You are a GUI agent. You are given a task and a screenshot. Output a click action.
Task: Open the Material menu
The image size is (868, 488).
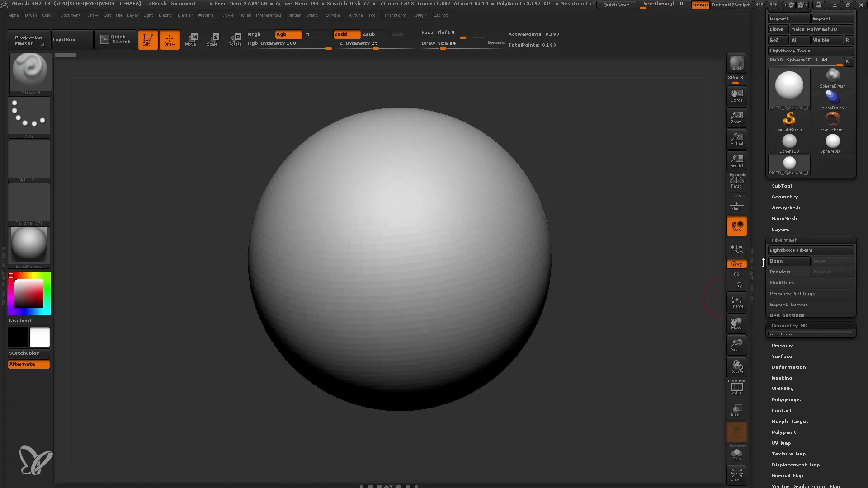click(206, 15)
